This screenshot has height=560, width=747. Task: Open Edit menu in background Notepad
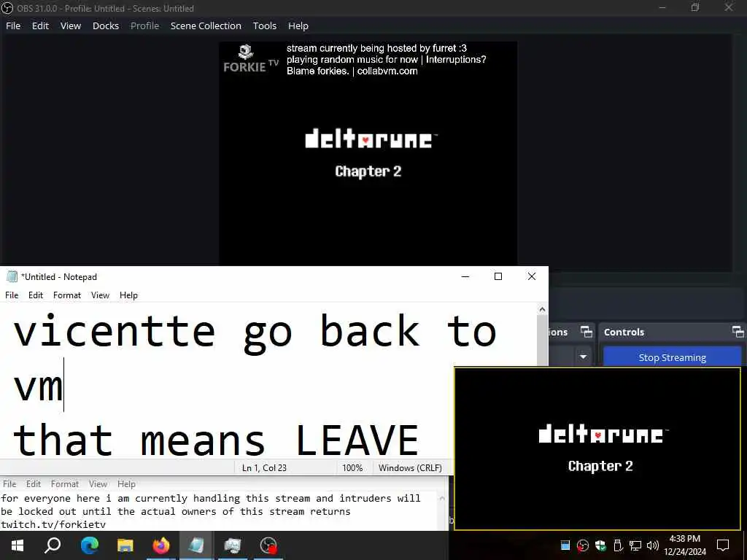(x=34, y=484)
